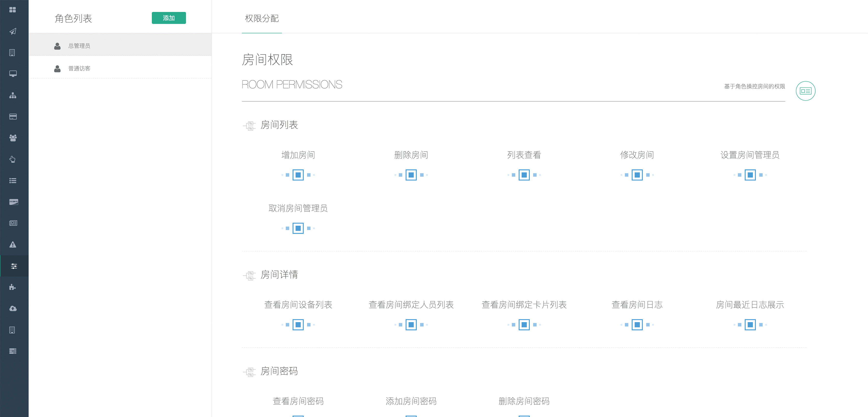
Task: Open the monitor display sidebar icon
Action: pos(13,74)
